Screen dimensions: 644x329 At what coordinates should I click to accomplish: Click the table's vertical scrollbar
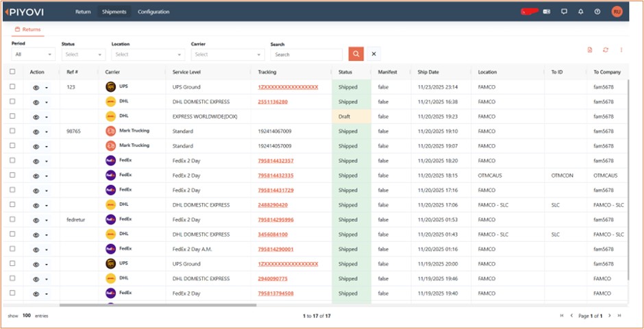click(x=628, y=180)
